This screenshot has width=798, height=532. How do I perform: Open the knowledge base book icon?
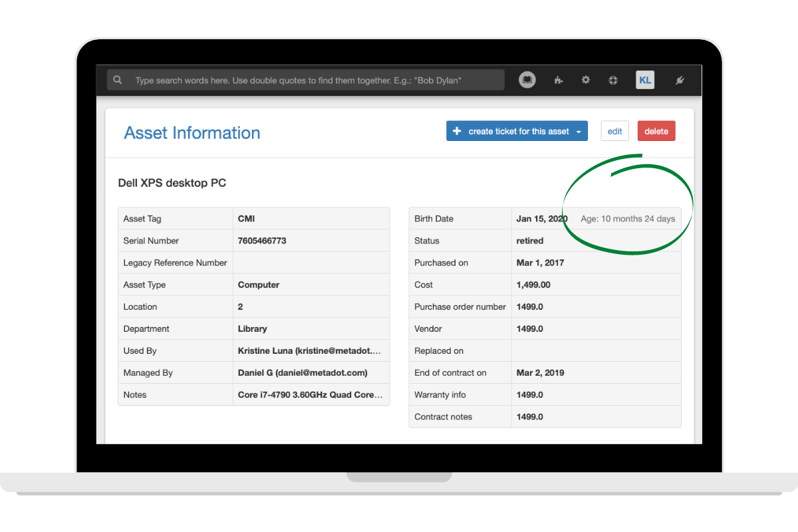pyautogui.click(x=527, y=80)
